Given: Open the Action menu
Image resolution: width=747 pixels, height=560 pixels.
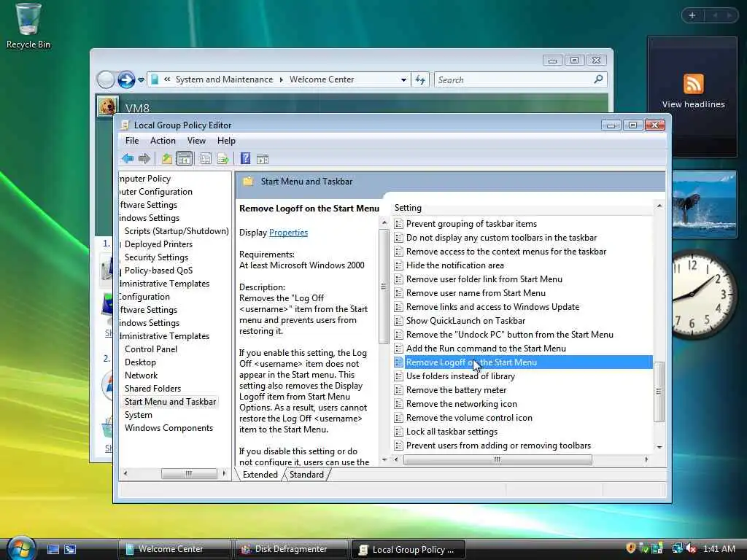Looking at the screenshot, I should tap(163, 141).
